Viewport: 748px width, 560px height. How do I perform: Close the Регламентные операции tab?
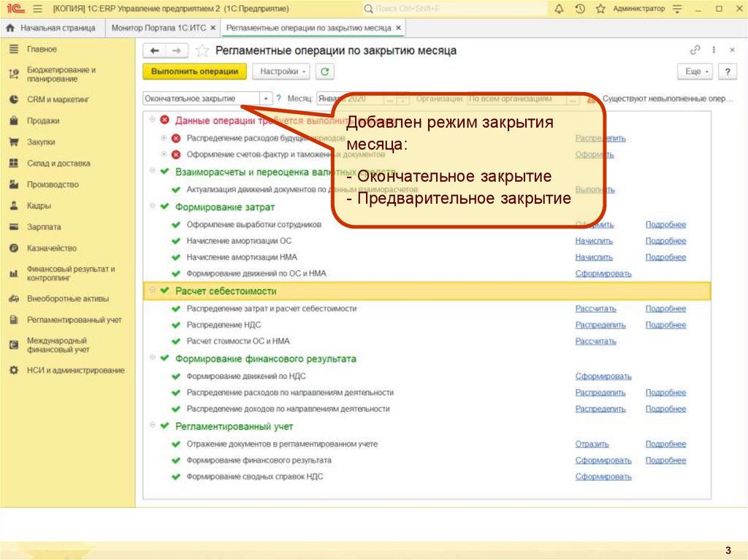(398, 28)
